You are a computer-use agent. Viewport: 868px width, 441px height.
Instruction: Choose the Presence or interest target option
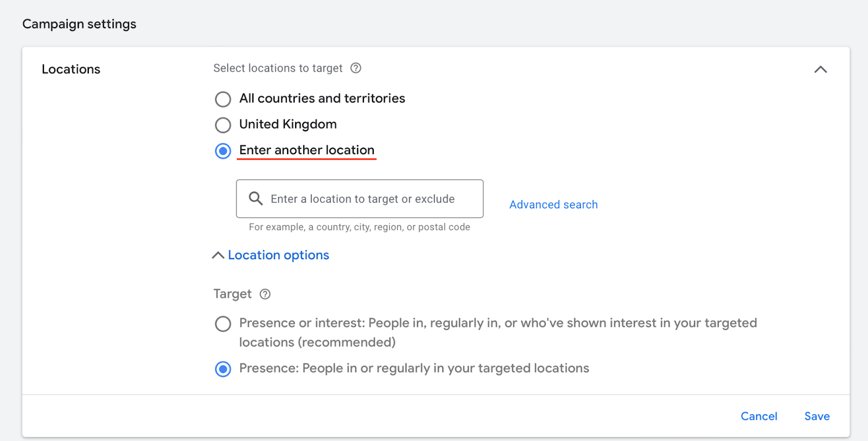[223, 324]
